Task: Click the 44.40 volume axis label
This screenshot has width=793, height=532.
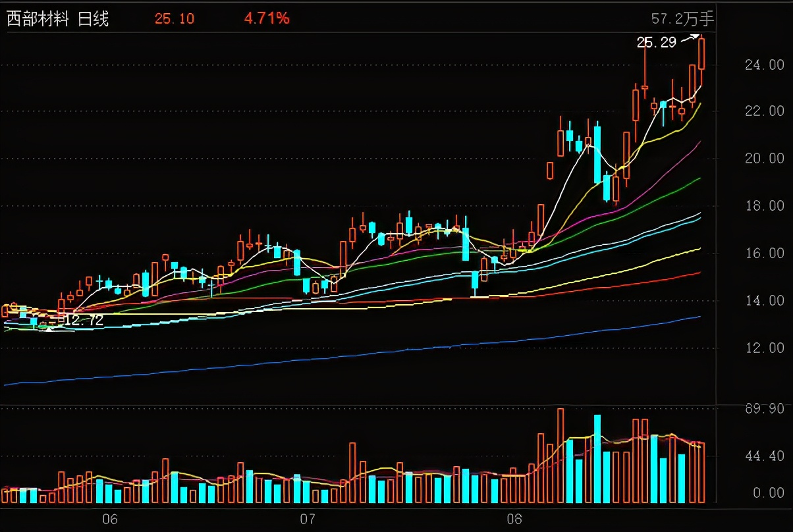Action: [x=763, y=456]
